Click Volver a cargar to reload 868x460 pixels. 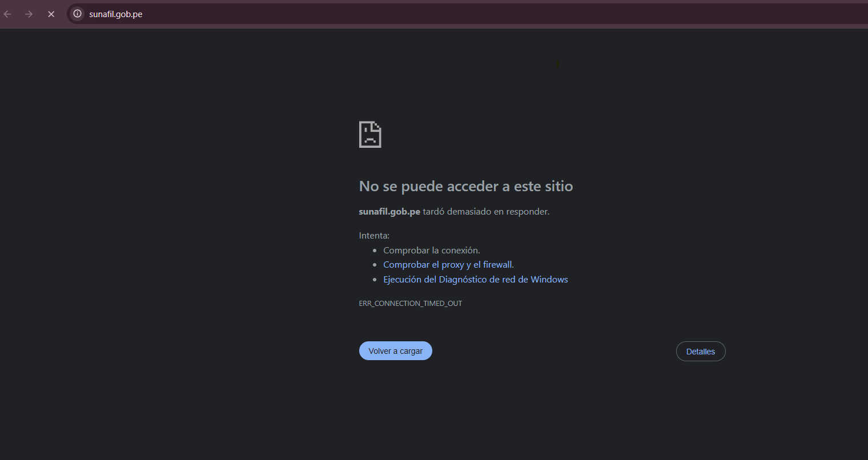395,350
